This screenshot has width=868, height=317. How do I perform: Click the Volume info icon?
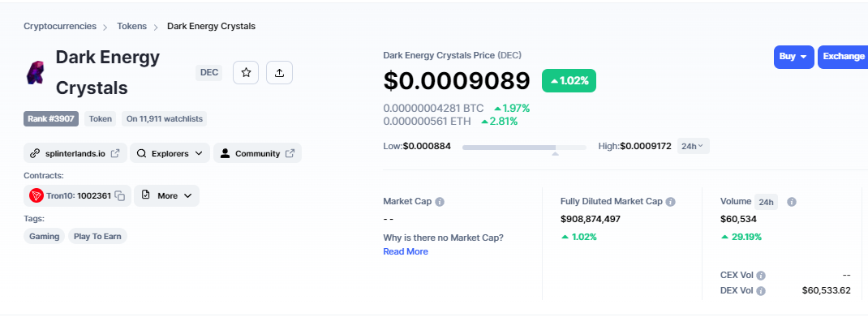pos(792,202)
